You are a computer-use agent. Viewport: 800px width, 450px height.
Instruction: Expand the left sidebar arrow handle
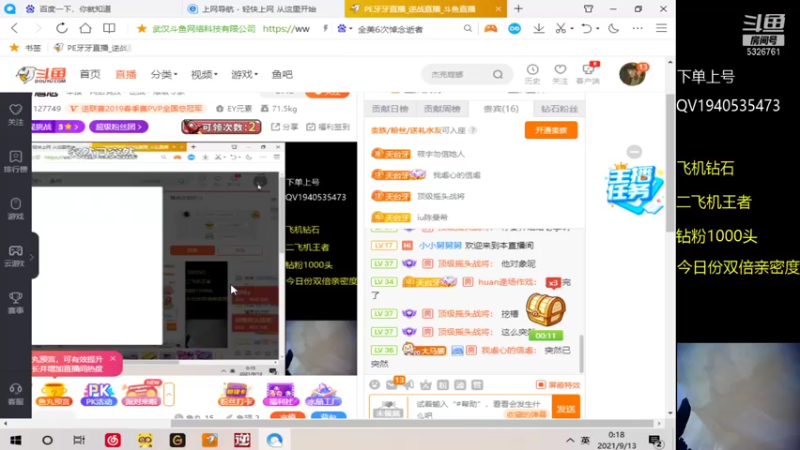[x=32, y=257]
